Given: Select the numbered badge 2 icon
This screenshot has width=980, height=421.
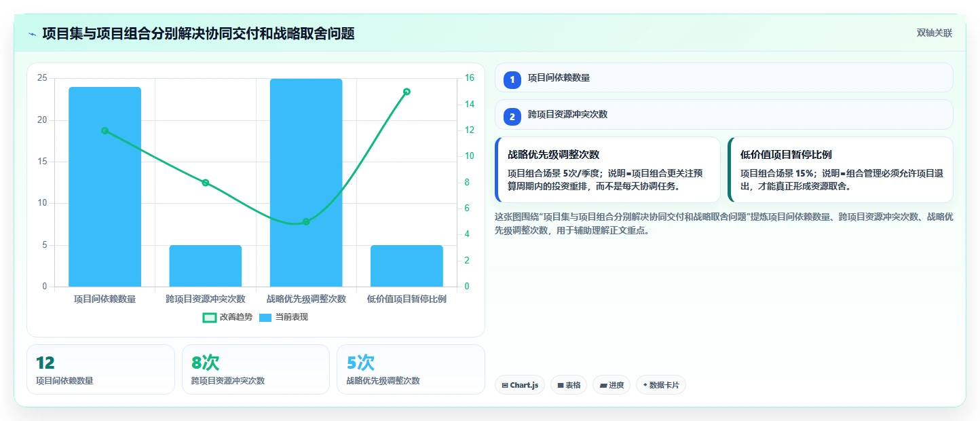Looking at the screenshot, I should coord(512,117).
